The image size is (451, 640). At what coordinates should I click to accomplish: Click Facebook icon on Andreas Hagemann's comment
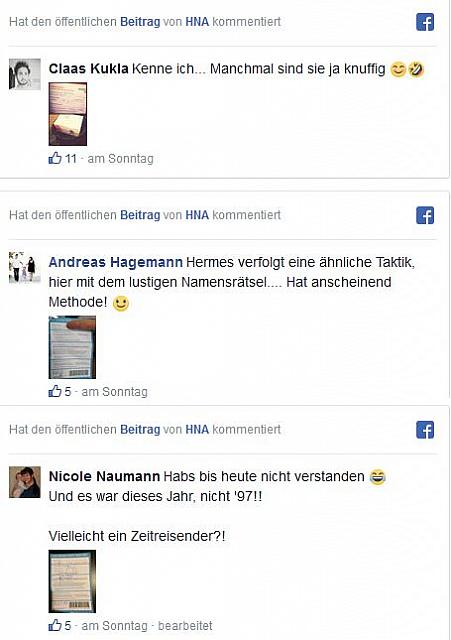tap(425, 216)
